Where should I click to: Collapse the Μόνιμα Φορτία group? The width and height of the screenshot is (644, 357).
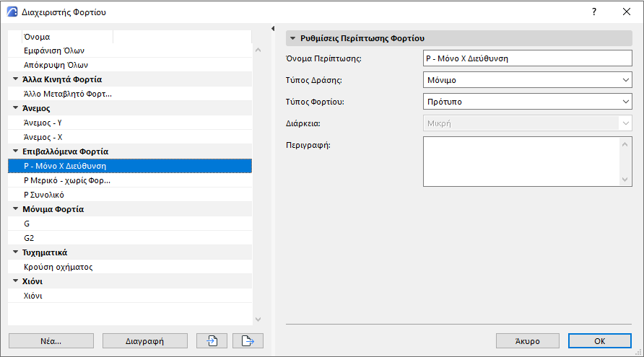tap(15, 209)
